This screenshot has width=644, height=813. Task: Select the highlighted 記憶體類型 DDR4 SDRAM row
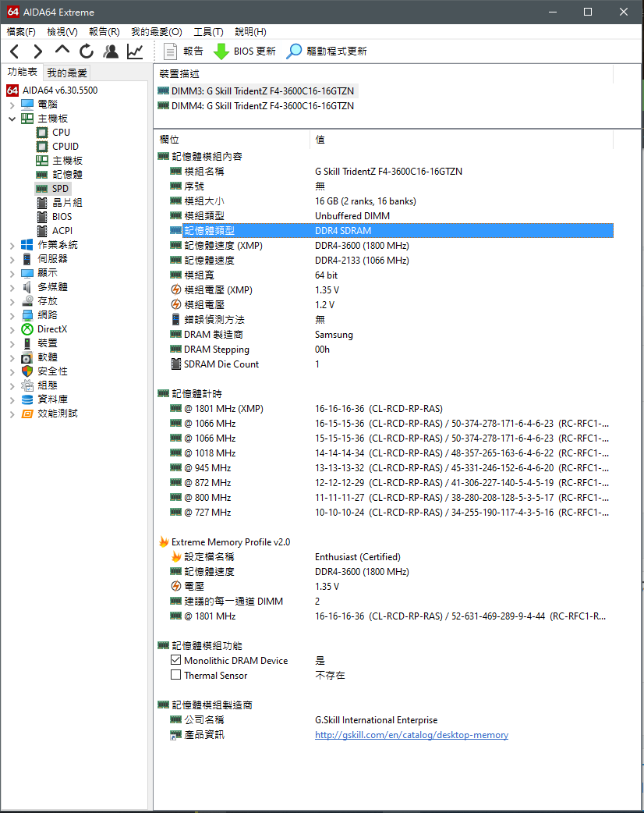391,230
